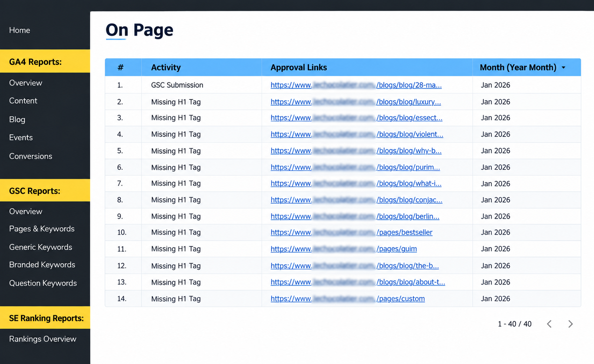The height and width of the screenshot is (364, 594).
Task: Go to the next table page arrow
Action: 570,324
